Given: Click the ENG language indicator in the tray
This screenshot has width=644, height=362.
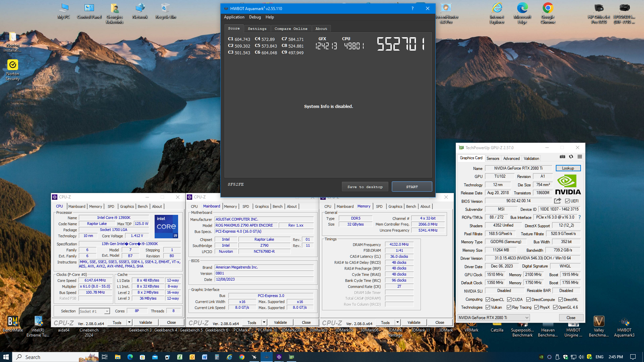Looking at the screenshot, I should point(599,357).
